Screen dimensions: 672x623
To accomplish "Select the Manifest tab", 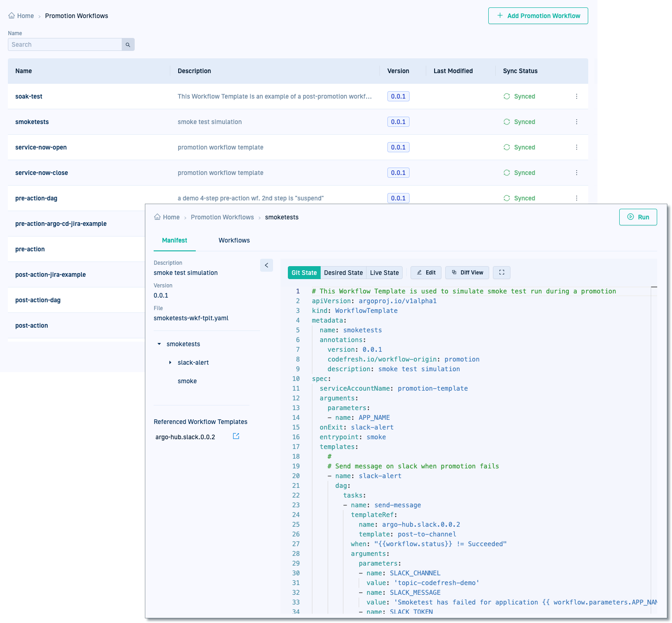I will click(174, 240).
